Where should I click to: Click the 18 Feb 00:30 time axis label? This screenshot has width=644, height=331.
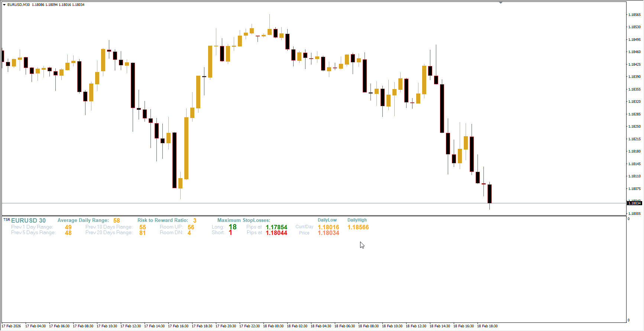273,326
